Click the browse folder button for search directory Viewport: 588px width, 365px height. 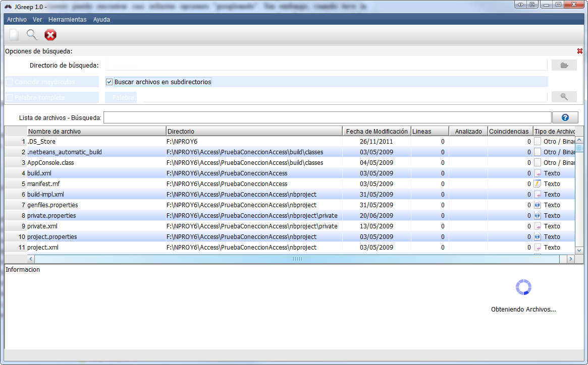(x=564, y=65)
